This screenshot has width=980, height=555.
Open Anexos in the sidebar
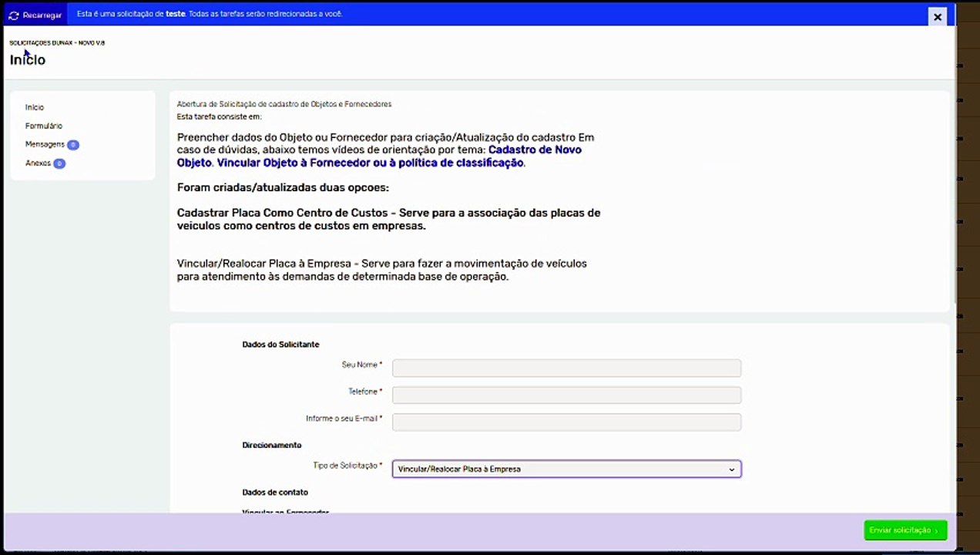[38, 163]
